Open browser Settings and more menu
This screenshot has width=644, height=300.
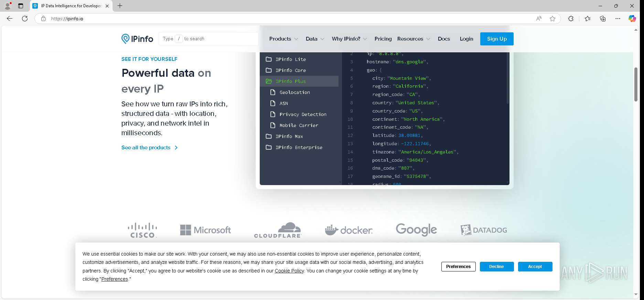coord(618,19)
